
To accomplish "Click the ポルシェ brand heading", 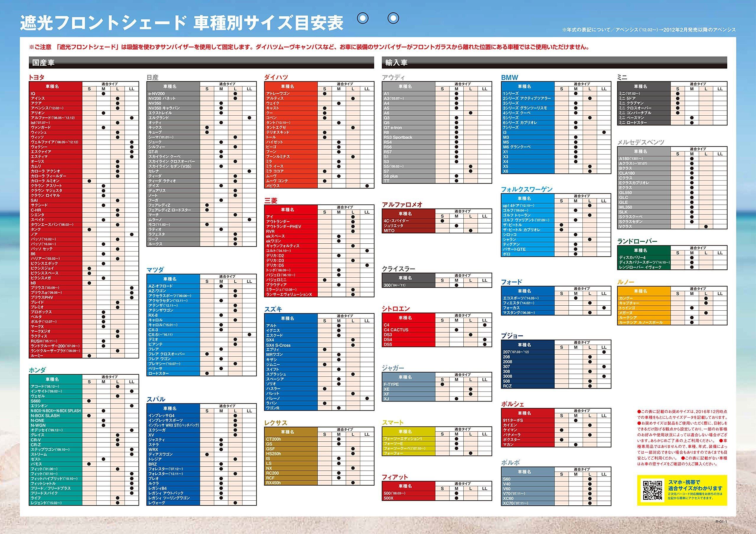I will coord(512,404).
